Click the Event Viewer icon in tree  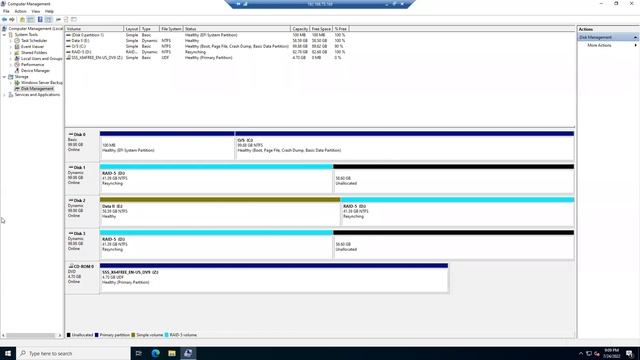coord(17,47)
